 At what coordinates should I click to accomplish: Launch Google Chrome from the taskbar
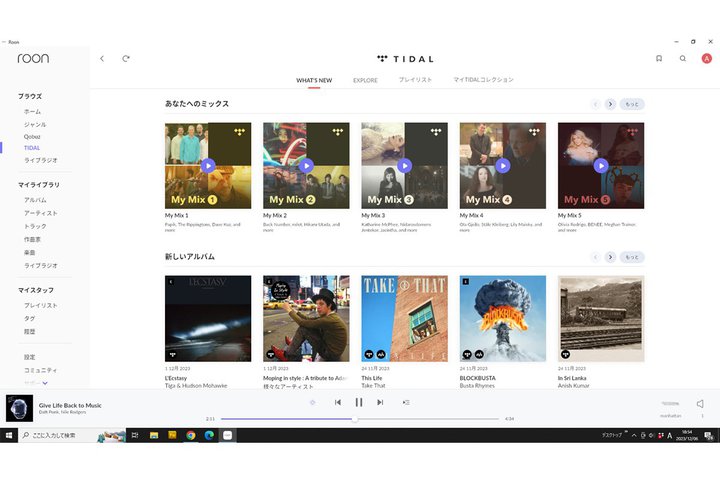pyautogui.click(x=191, y=435)
